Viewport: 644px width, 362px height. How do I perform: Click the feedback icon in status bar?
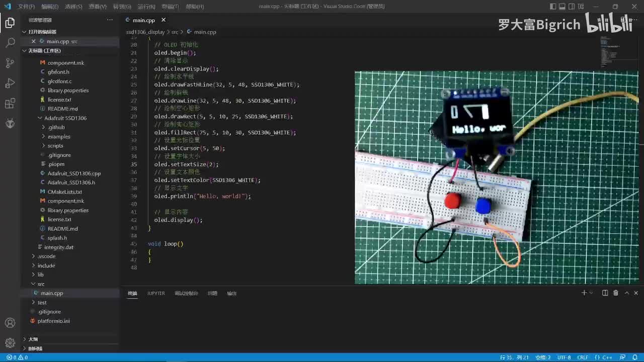coord(622,357)
